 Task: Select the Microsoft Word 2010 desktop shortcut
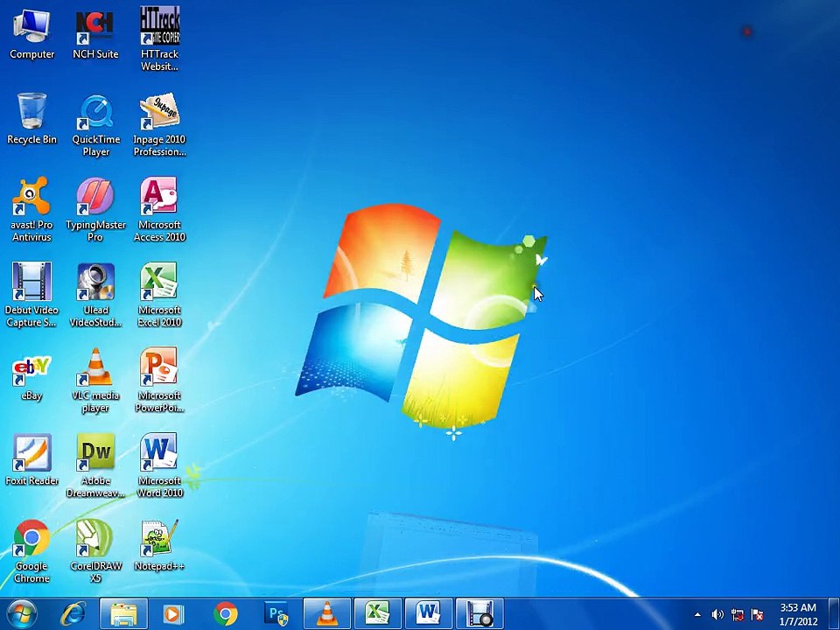point(159,465)
